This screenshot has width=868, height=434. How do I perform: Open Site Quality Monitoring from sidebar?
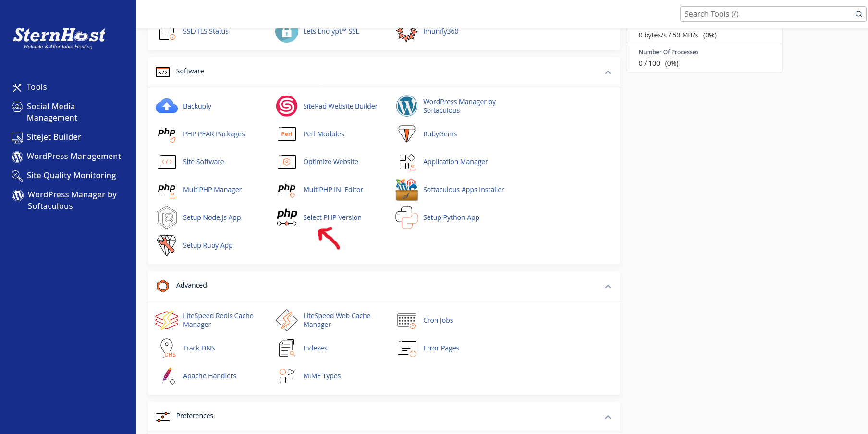pos(71,175)
